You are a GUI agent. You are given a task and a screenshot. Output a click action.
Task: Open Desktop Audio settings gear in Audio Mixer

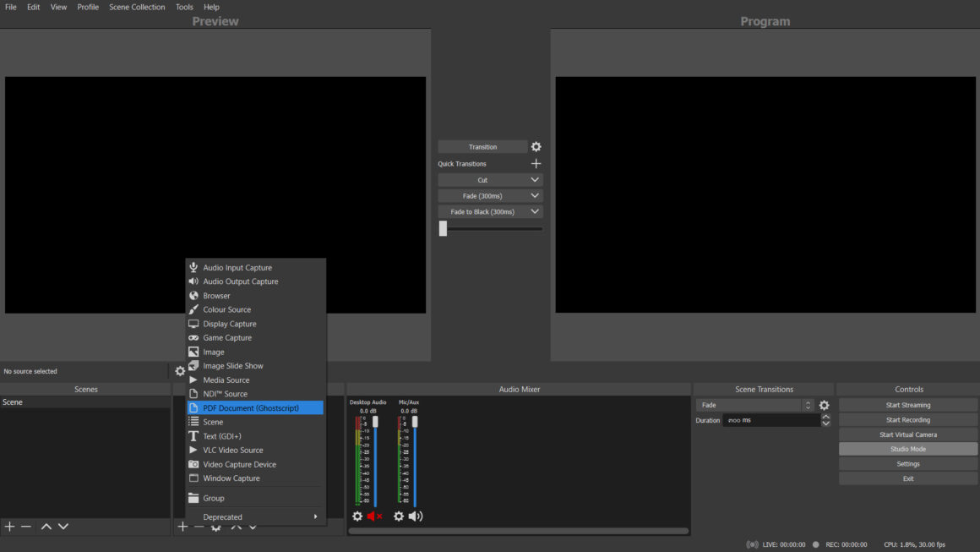click(357, 516)
